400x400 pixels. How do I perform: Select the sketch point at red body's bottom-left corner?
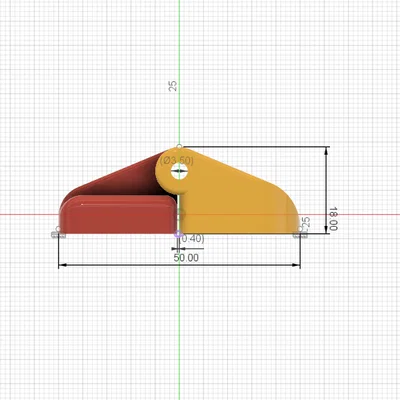point(58,229)
